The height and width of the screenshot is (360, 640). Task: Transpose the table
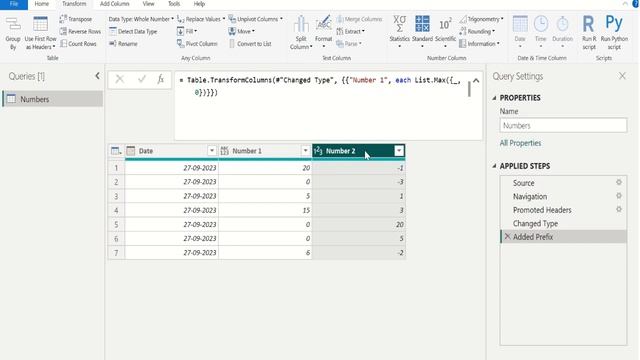[x=76, y=19]
